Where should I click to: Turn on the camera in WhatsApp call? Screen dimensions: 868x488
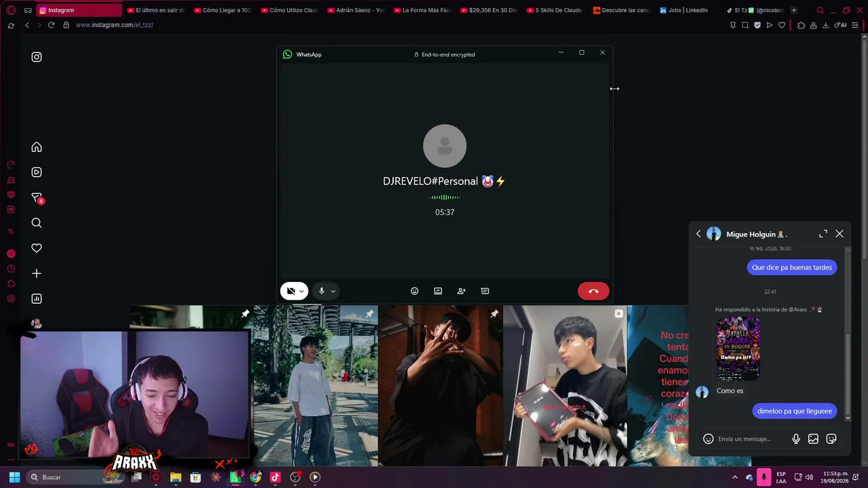(290, 291)
